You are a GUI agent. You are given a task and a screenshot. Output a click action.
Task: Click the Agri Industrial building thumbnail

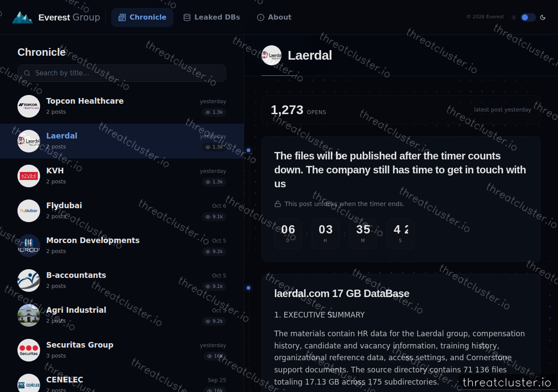29,315
